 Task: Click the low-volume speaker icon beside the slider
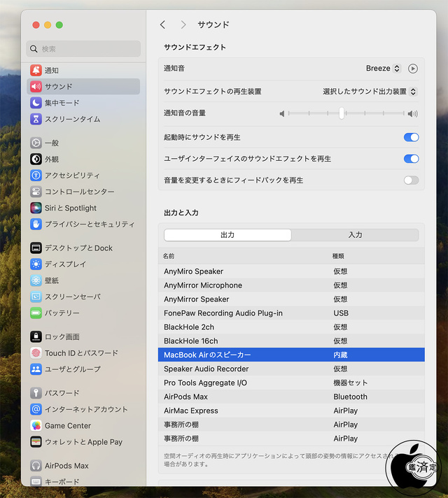point(281,113)
